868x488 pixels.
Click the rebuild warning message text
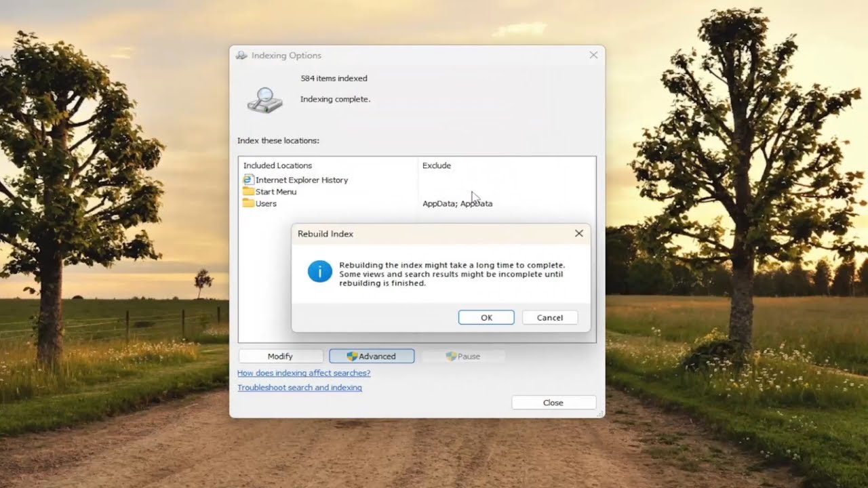[452, 274]
